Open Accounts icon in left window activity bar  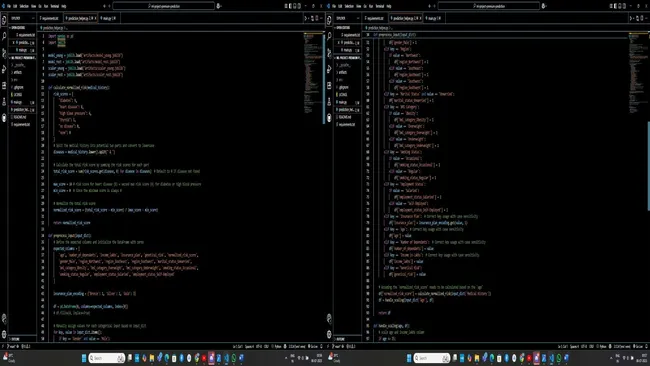click(4, 318)
